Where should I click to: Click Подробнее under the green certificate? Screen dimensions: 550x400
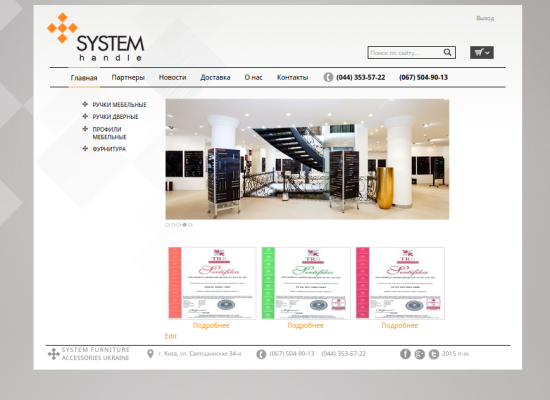306,326
